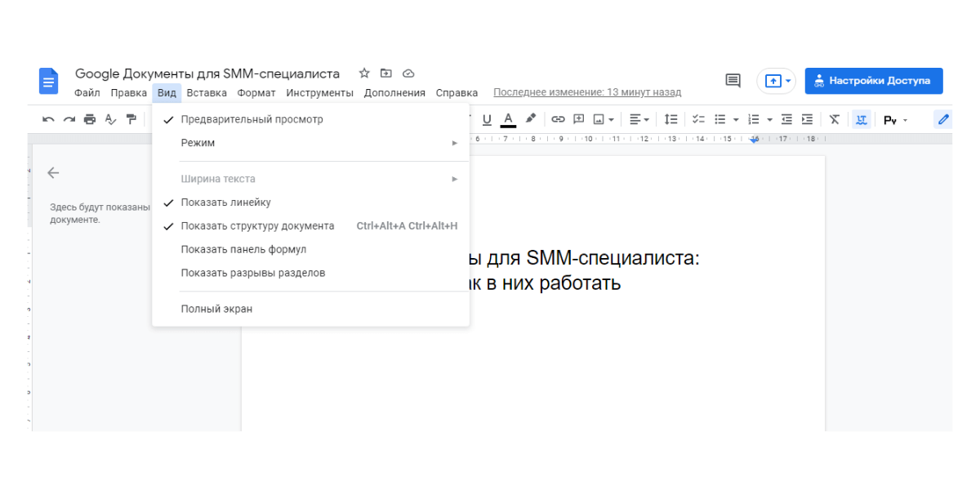Open the Вставка menu

click(x=206, y=93)
